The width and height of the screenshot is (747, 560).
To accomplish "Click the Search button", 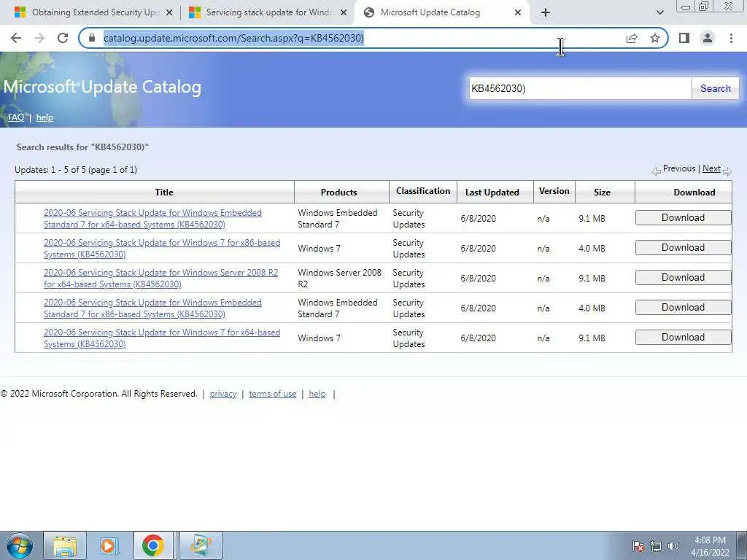I will click(x=715, y=88).
